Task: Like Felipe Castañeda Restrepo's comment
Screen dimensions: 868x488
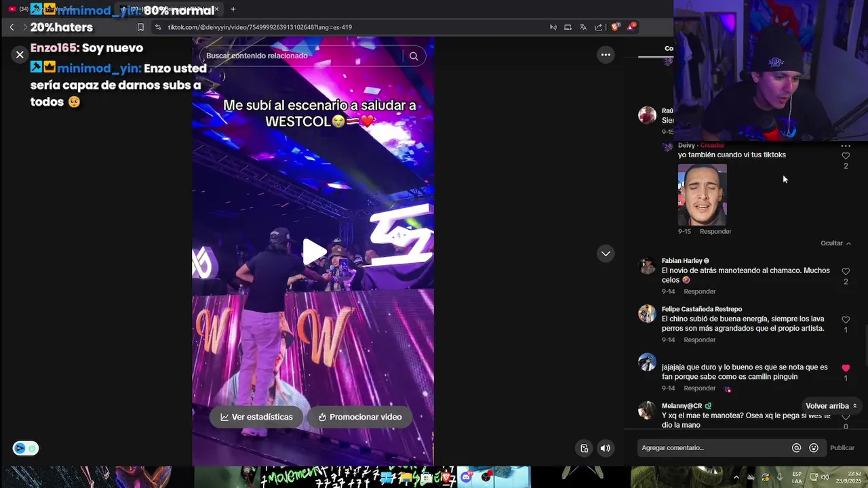Action: pos(846,320)
